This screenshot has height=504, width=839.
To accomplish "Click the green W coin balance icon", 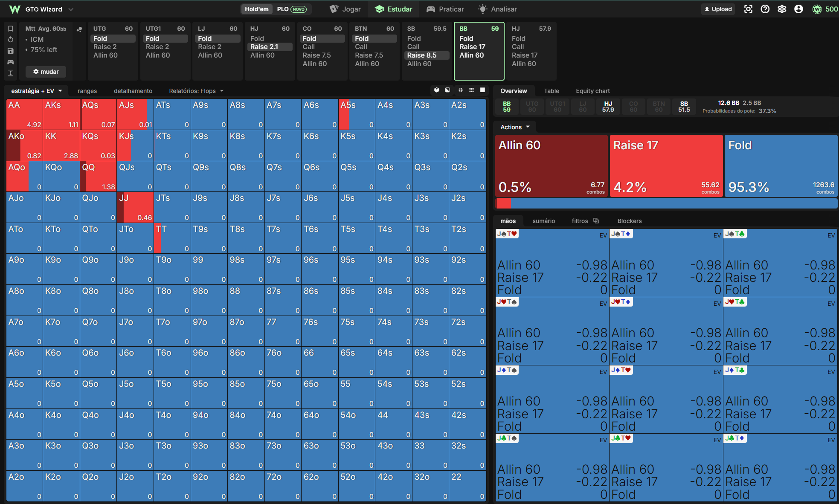I will pos(817,9).
